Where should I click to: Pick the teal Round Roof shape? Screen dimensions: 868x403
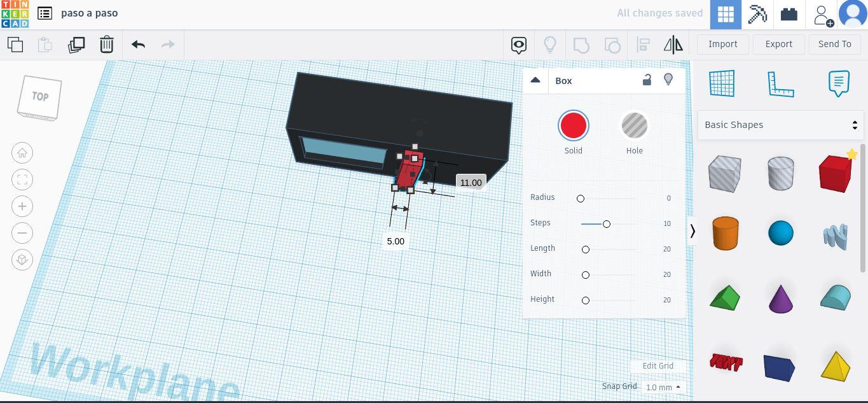click(836, 297)
